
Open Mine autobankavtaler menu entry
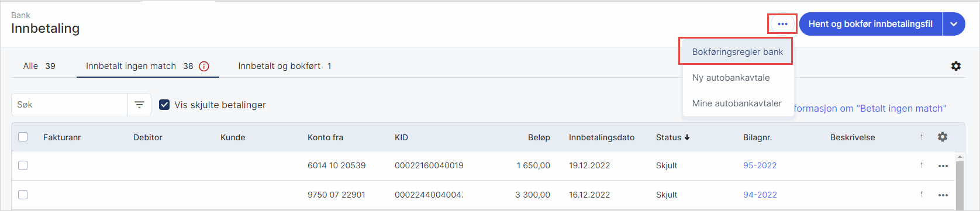pyautogui.click(x=737, y=103)
